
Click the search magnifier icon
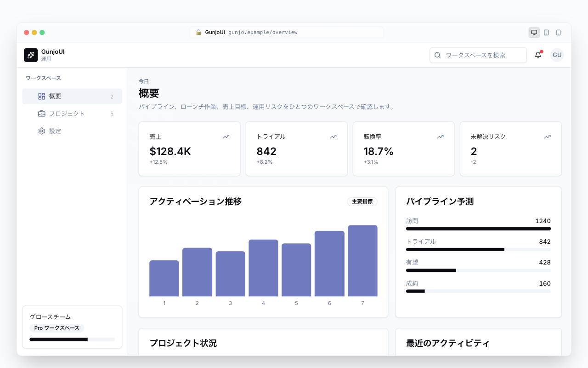[437, 55]
